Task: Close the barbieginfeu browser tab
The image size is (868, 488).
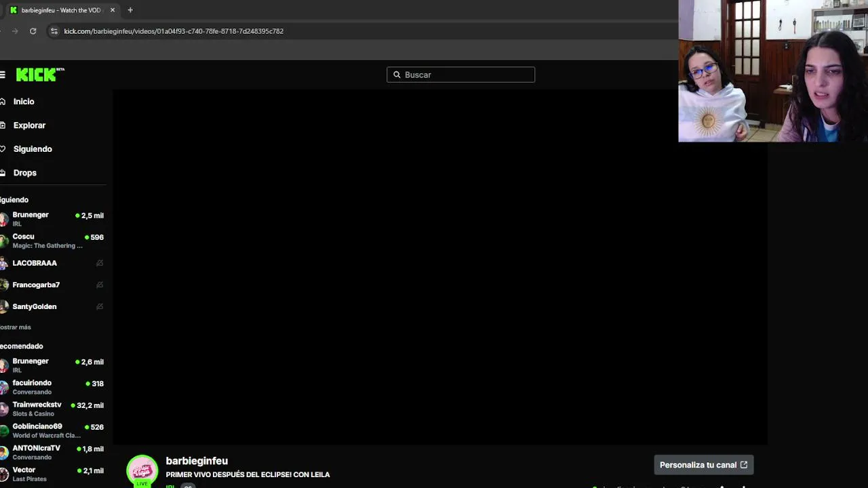Action: click(113, 10)
